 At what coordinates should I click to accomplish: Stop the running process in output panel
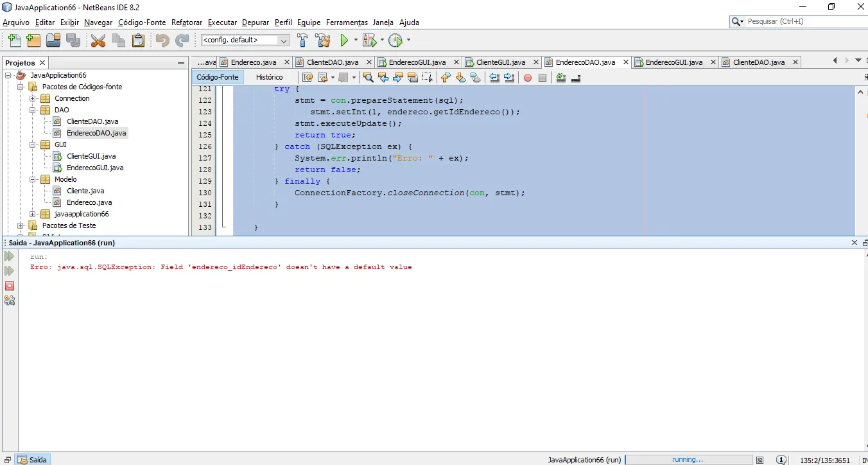(x=10, y=286)
